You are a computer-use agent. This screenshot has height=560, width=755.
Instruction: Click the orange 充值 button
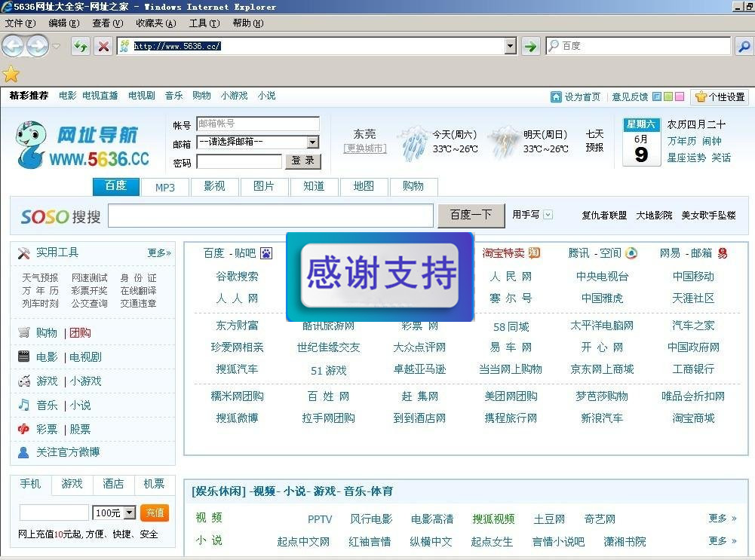(155, 513)
